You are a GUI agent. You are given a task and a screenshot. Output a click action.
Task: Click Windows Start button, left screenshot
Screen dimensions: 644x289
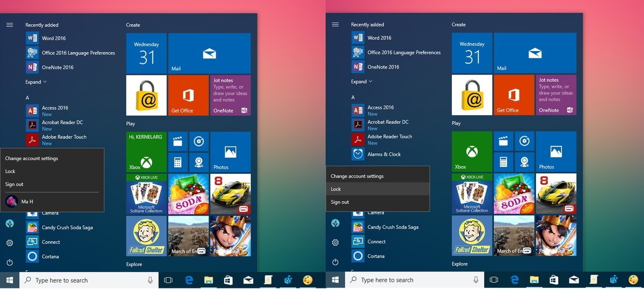(10, 280)
